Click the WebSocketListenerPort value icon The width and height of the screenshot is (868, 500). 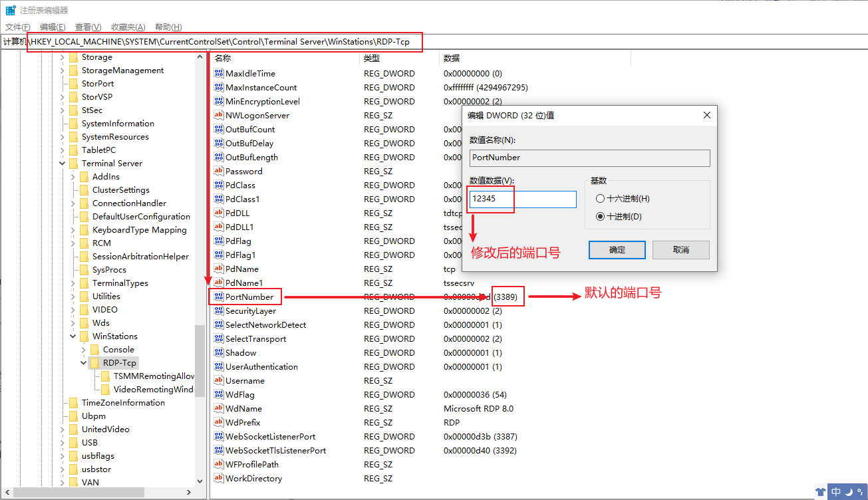219,436
